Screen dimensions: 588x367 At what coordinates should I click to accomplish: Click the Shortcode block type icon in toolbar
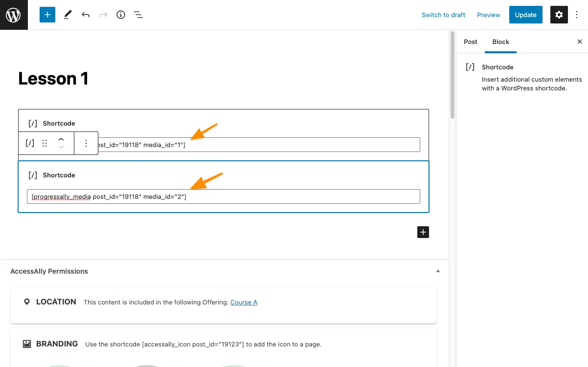tap(30, 143)
